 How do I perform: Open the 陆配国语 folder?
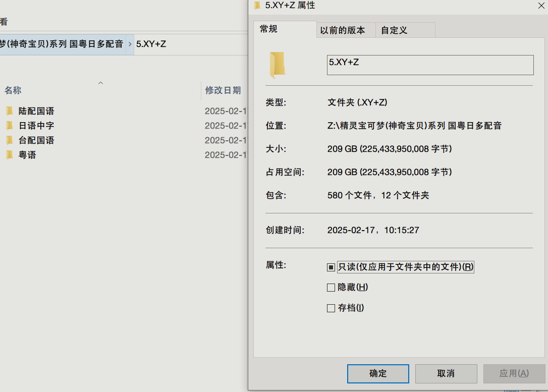tap(36, 110)
